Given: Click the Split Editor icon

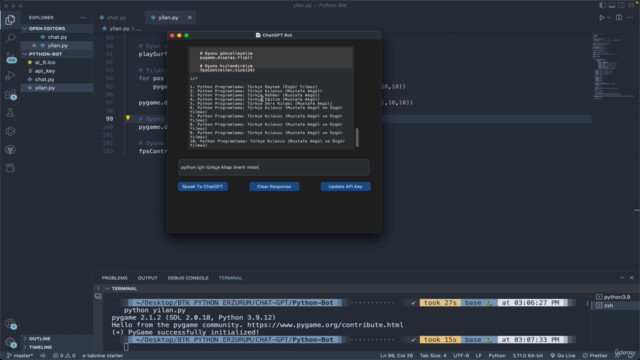Looking at the screenshot, I should [619, 18].
